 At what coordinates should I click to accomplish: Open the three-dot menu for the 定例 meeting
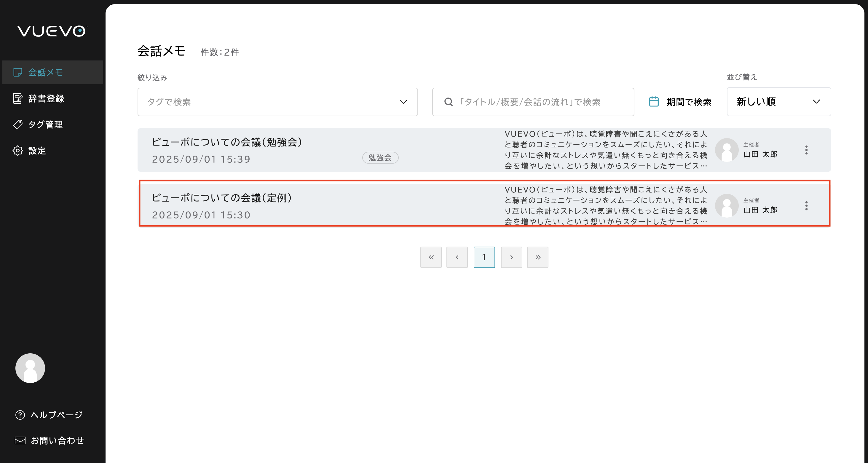coord(806,205)
